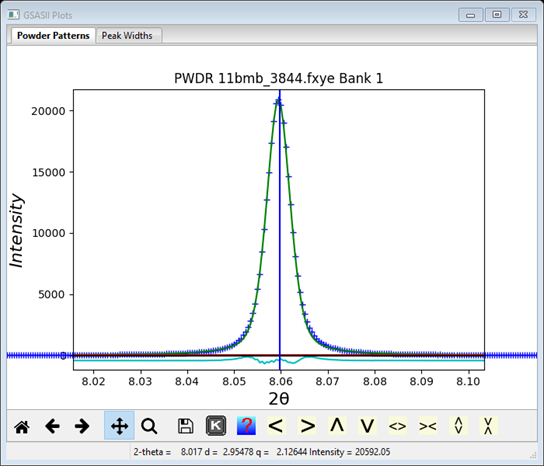
Task: Compress Y range with vertical inward arrows
Action: (x=488, y=426)
